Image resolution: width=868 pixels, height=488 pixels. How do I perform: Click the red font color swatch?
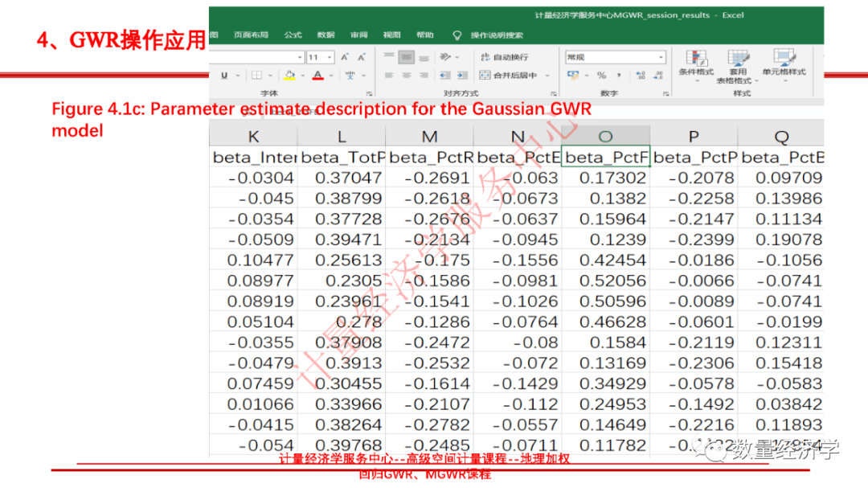click(318, 76)
